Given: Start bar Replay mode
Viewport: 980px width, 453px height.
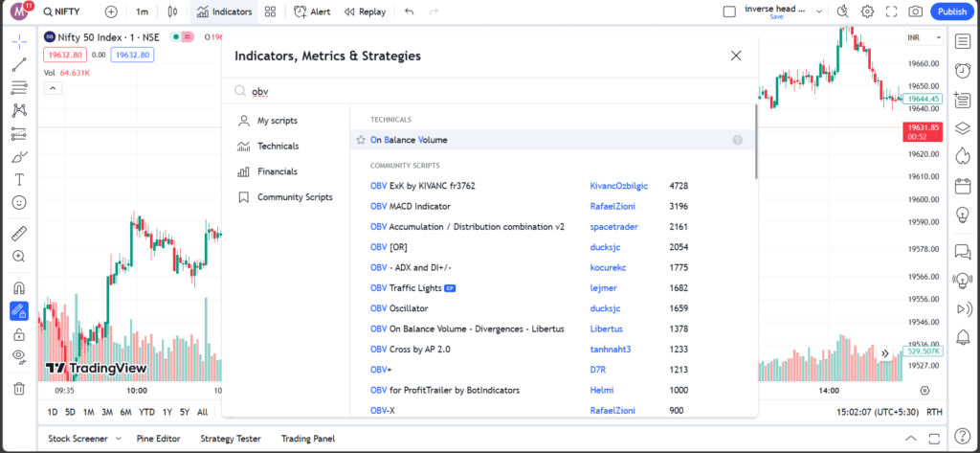Looking at the screenshot, I should click(365, 11).
